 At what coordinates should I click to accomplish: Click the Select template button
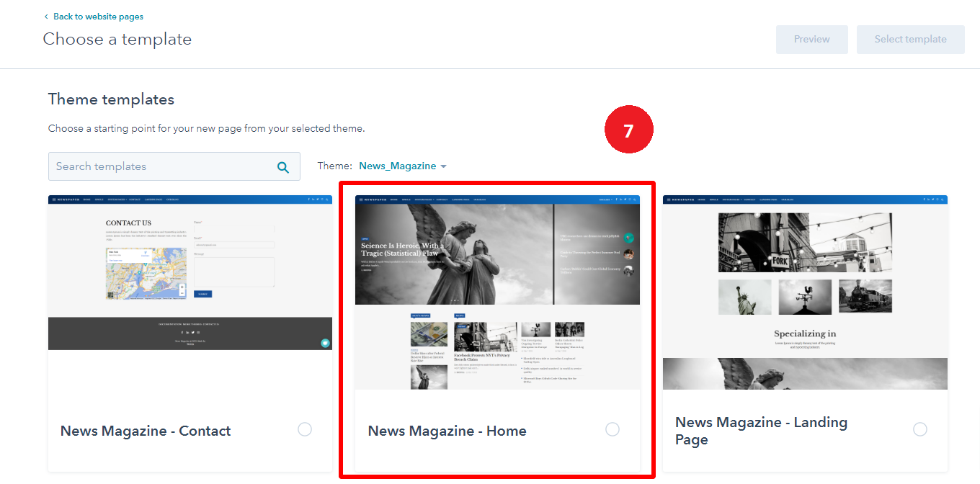coord(910,40)
